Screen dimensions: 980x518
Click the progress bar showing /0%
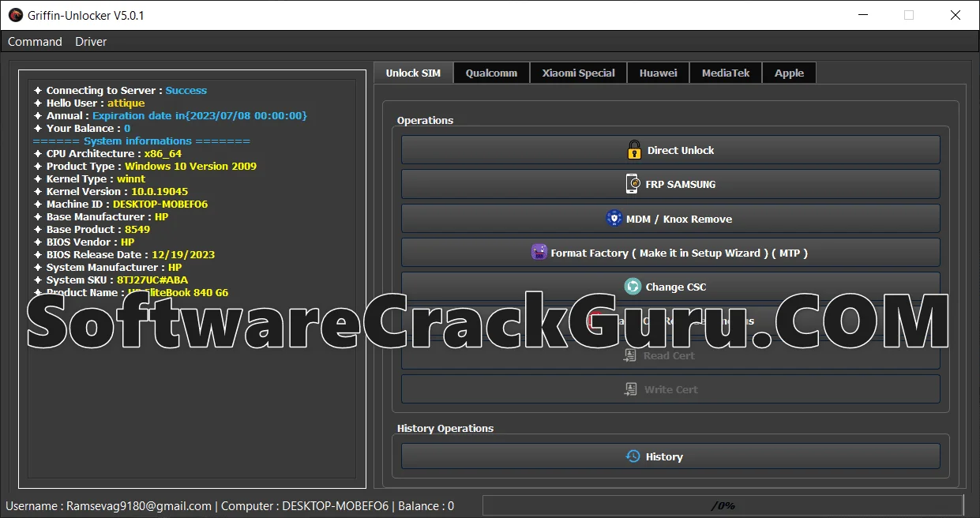click(x=723, y=505)
